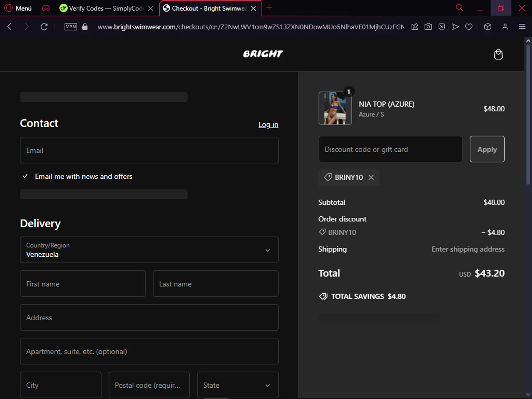Focus the Email input field

point(149,150)
